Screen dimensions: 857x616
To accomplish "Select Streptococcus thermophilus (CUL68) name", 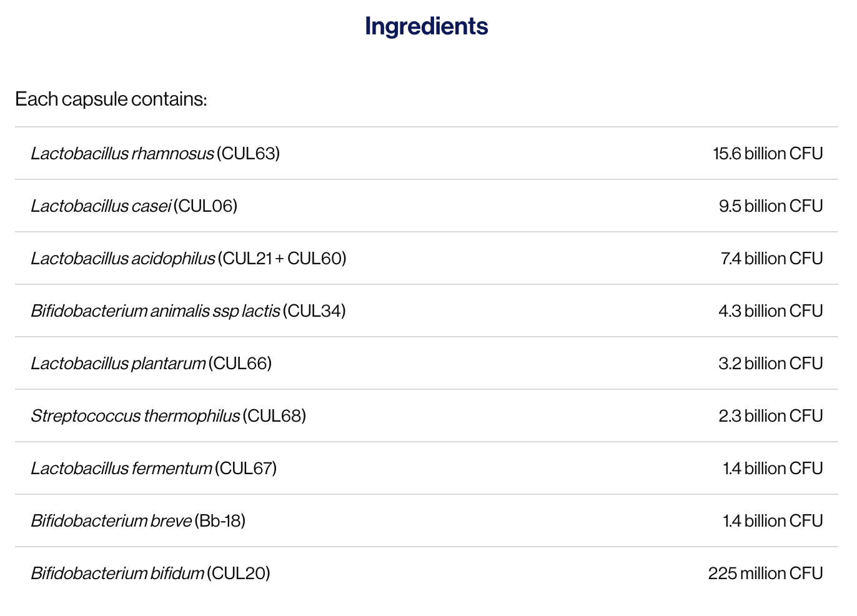I will point(169,415).
